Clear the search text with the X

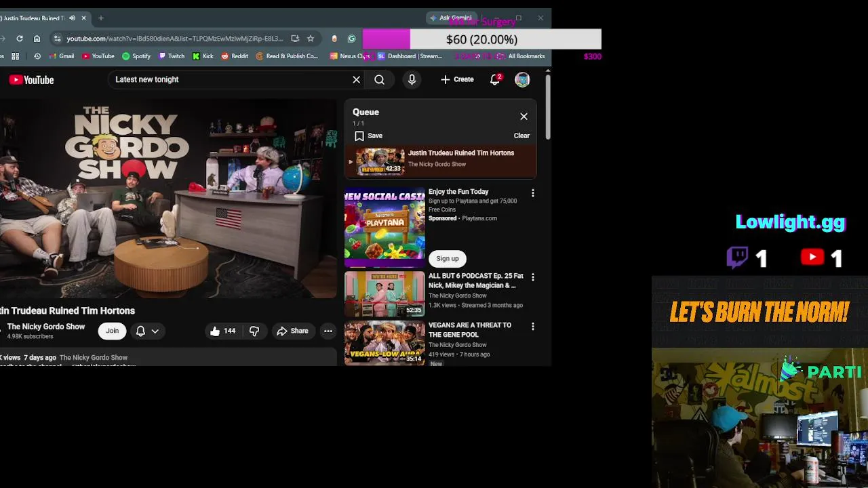pos(356,79)
